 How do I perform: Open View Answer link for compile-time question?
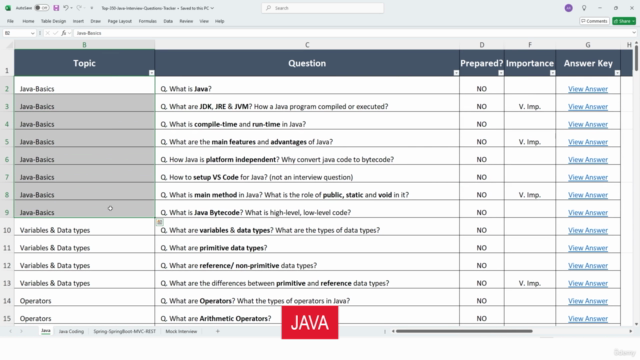588,124
